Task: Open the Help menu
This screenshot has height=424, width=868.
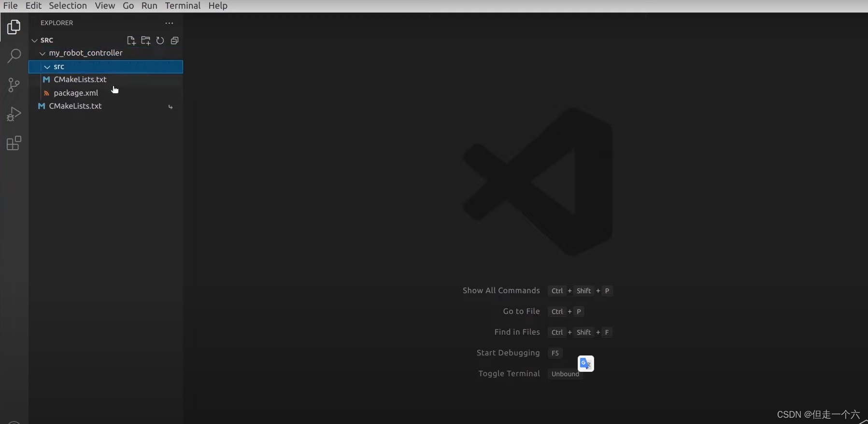Action: click(218, 6)
